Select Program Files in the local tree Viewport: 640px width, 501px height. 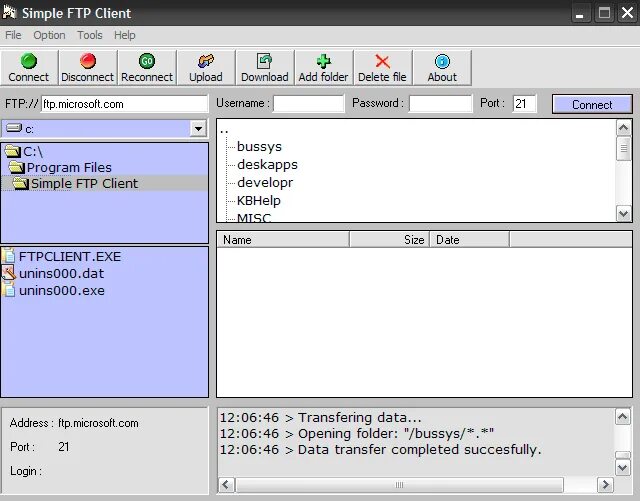[69, 167]
